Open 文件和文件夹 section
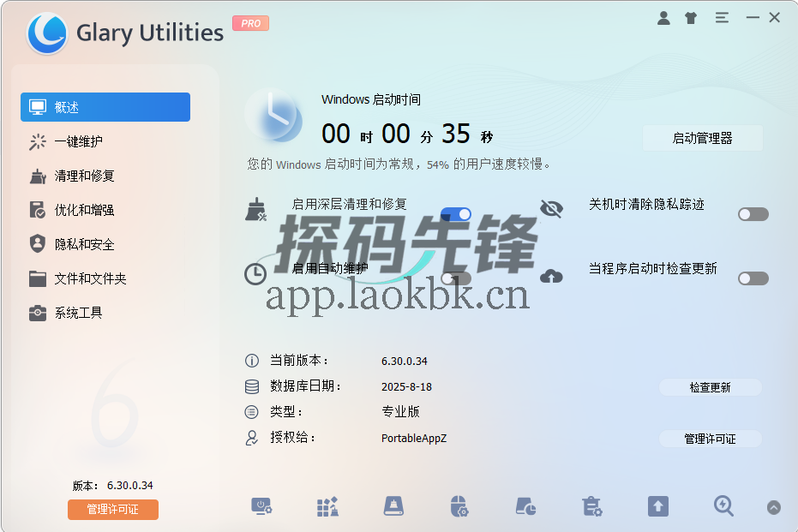798x532 pixels. pos(105,278)
